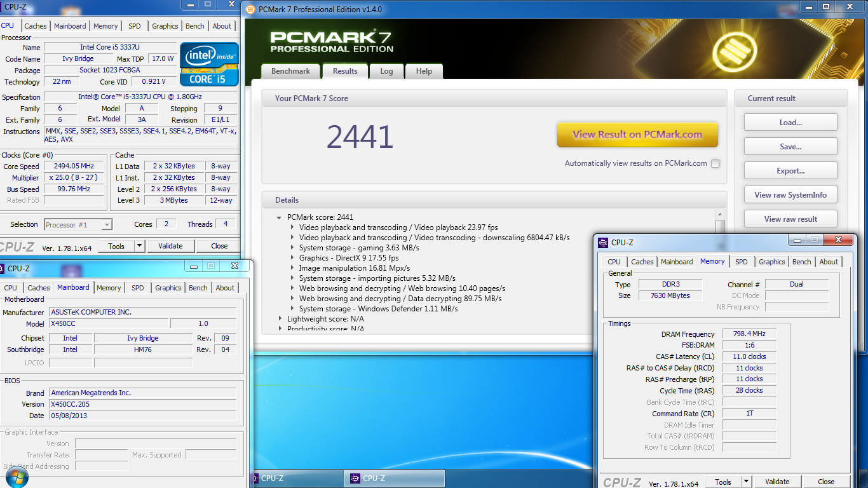The image size is (868, 488).
Task: Open Bench tab in top CPU-Z window
Action: coord(195,26)
